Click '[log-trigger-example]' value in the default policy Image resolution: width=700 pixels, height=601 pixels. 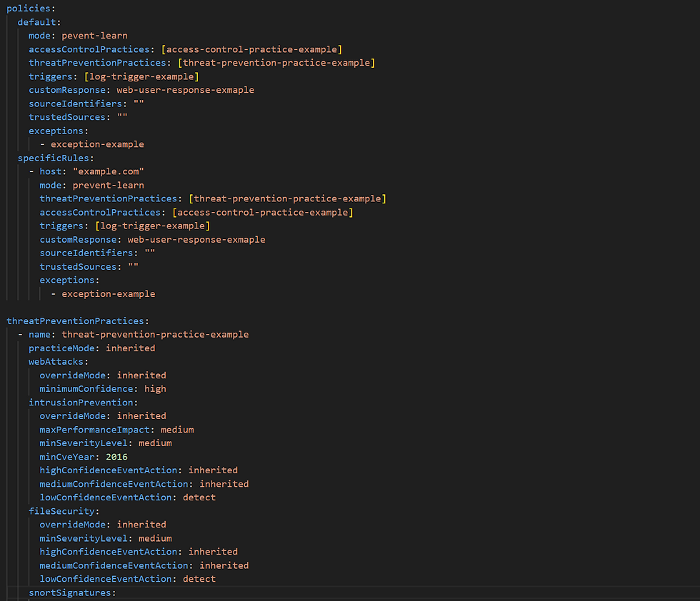(x=141, y=76)
